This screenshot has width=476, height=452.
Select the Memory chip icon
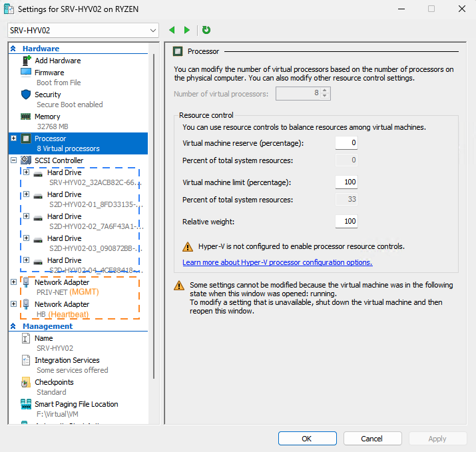(x=26, y=116)
